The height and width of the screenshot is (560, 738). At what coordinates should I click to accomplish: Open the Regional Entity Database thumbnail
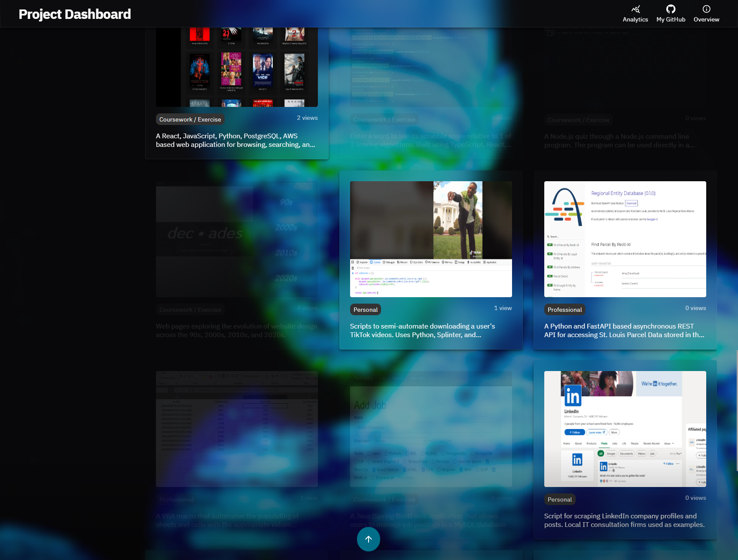click(625, 239)
